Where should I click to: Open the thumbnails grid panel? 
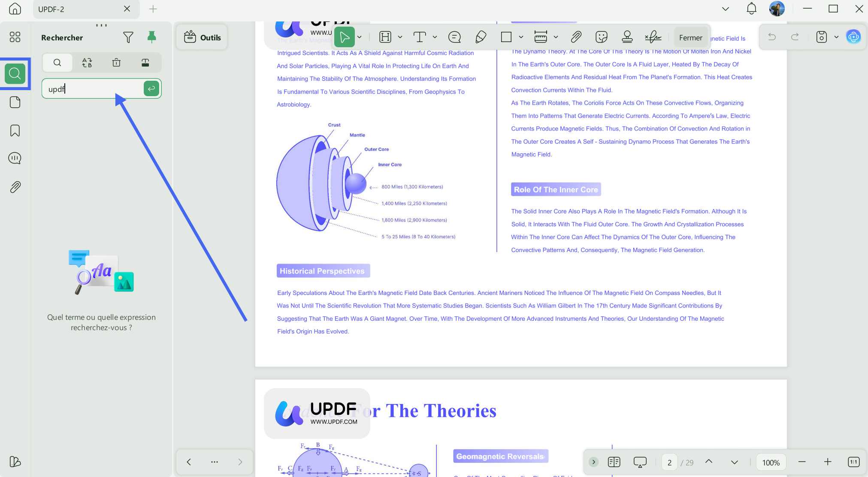(x=15, y=37)
